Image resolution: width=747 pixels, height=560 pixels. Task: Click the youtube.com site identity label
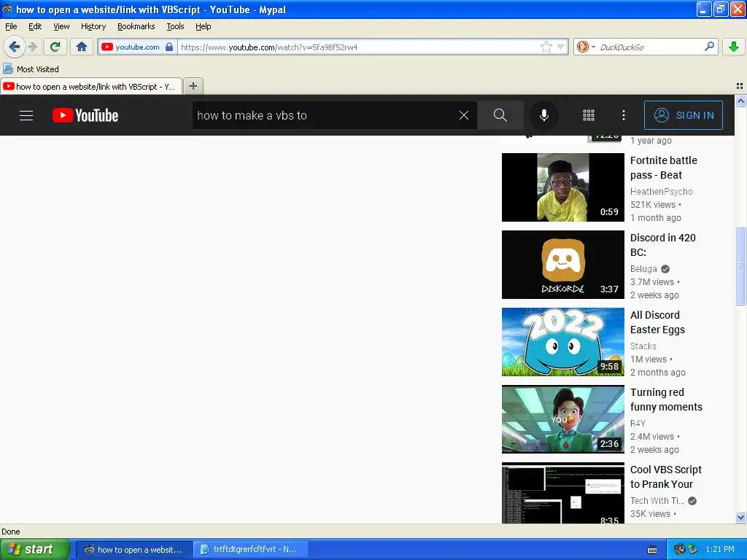click(137, 47)
